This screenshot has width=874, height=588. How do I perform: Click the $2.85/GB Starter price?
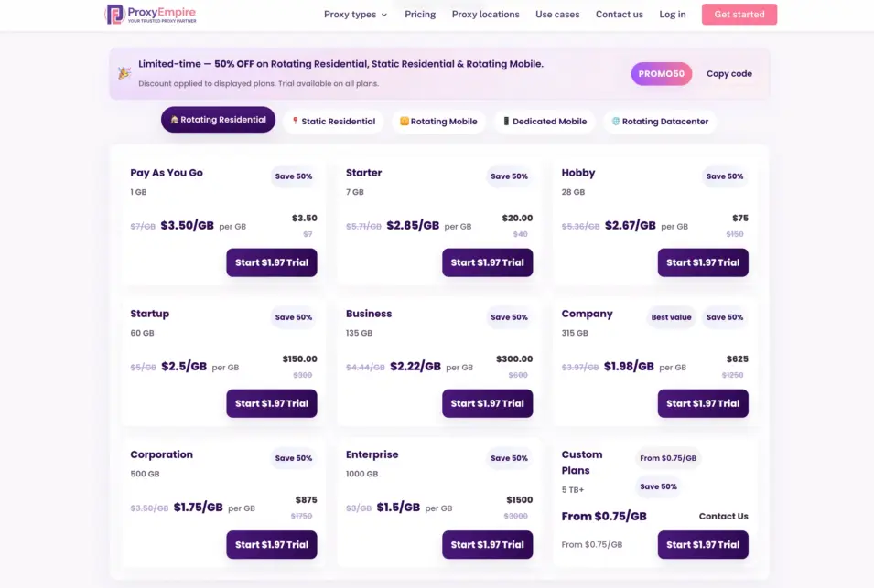point(413,226)
